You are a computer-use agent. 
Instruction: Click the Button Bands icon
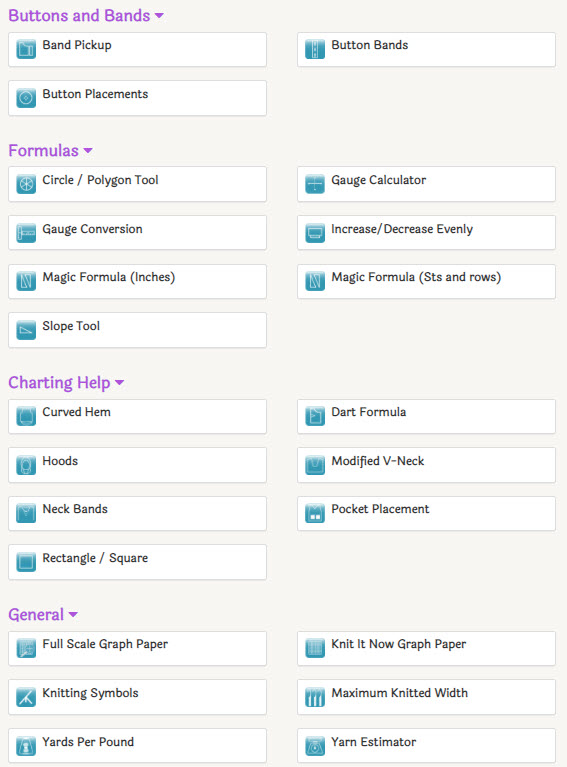315,49
